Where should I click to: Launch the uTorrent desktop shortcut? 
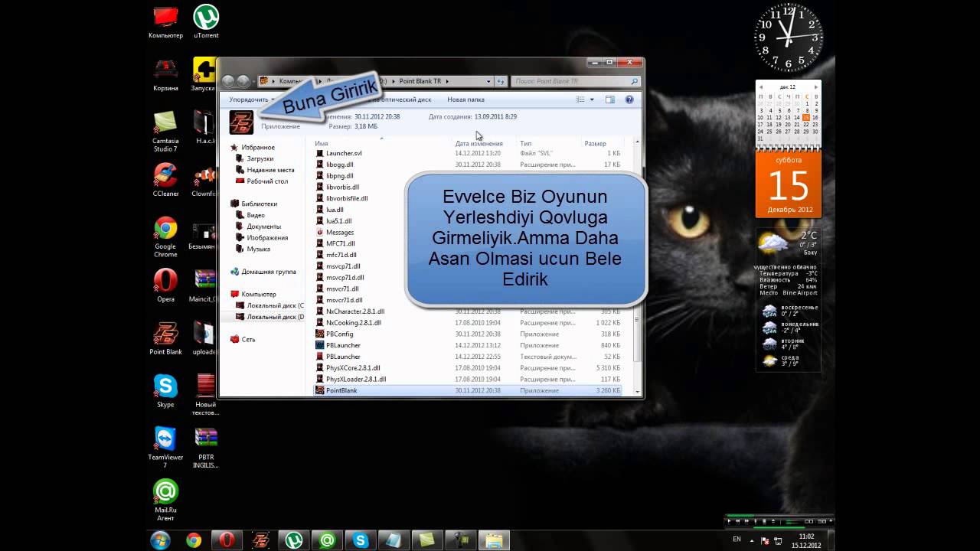(x=206, y=21)
